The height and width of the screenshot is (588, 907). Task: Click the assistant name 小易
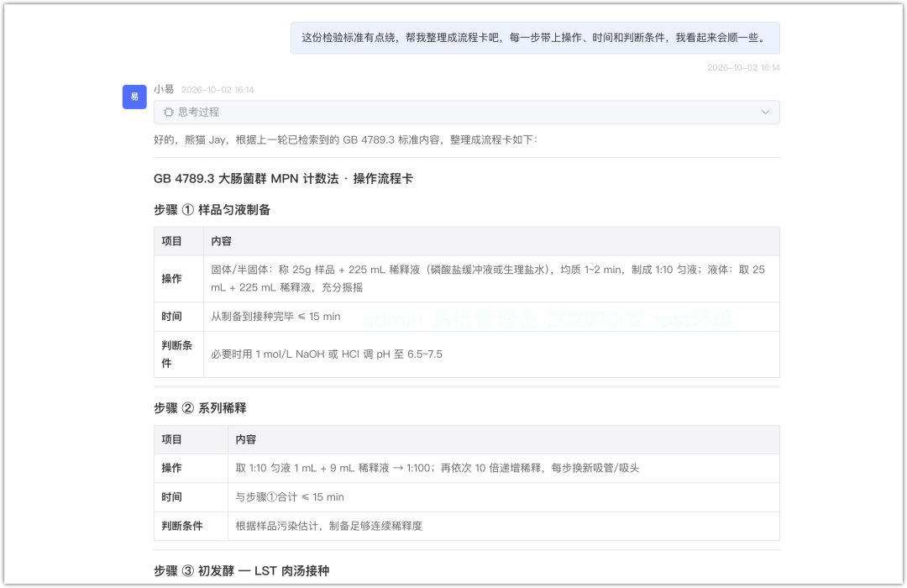[164, 89]
